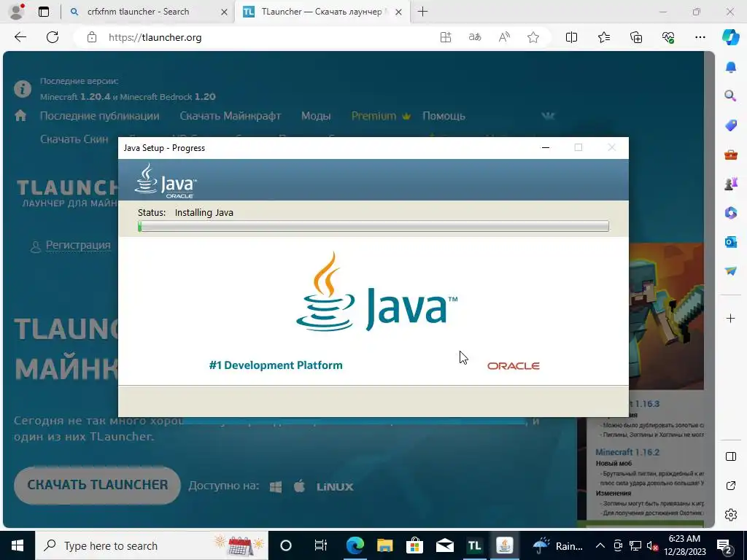
Task: Open a new browser tab
Action: 422,12
